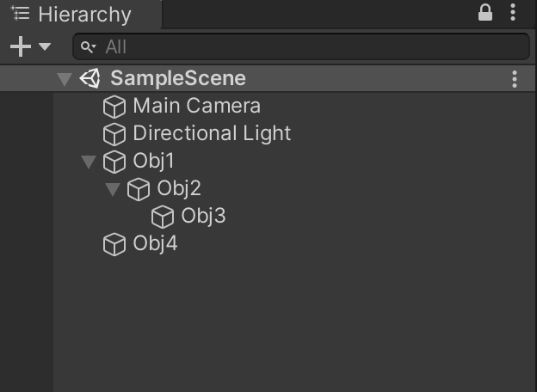Open the search filter mode dropdown
537x392 pixels.
[x=89, y=47]
